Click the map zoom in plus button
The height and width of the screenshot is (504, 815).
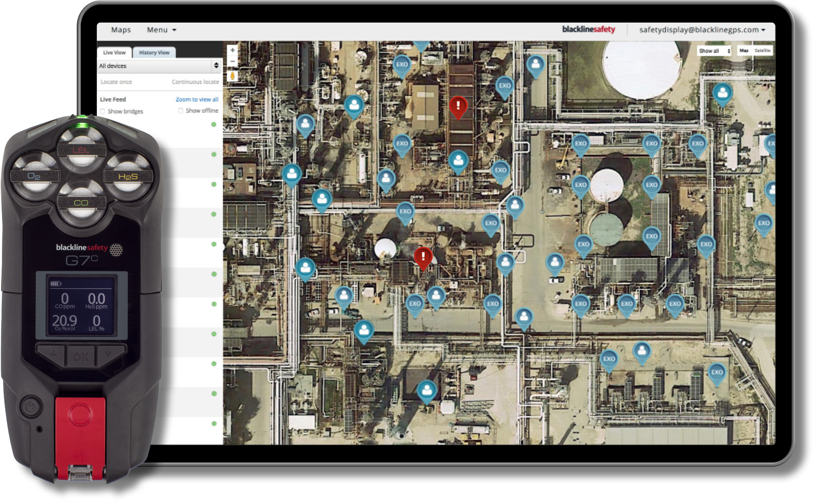click(232, 50)
